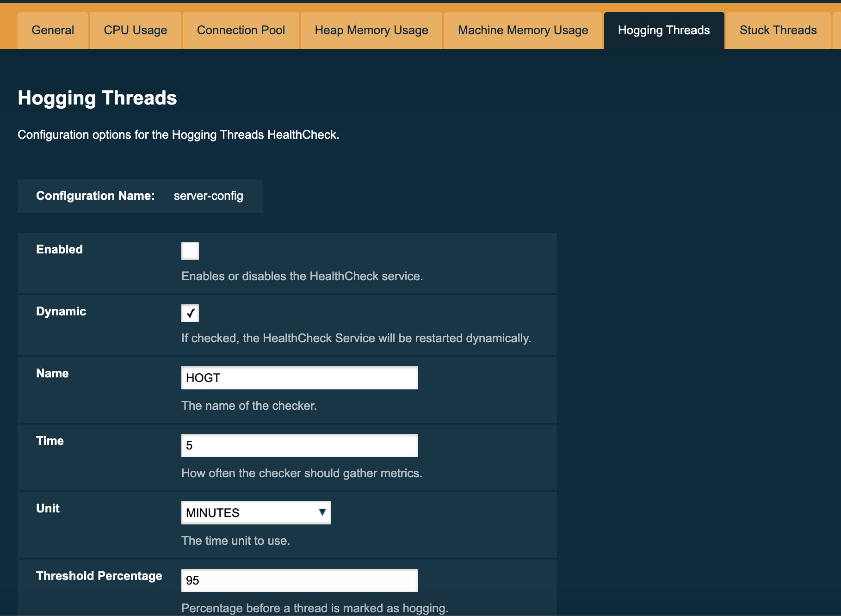The width and height of the screenshot is (841, 616).
Task: Click the Hogging Threads page heading
Action: tap(97, 98)
